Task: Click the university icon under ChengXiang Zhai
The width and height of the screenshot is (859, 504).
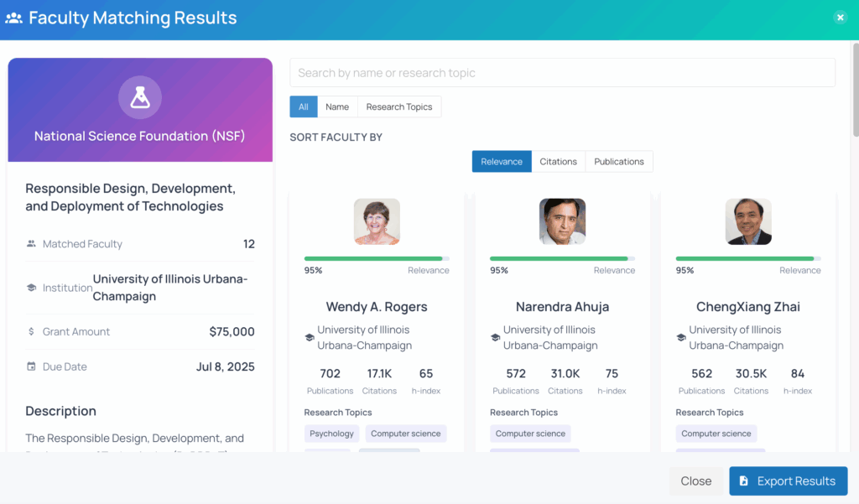Action: (x=680, y=338)
